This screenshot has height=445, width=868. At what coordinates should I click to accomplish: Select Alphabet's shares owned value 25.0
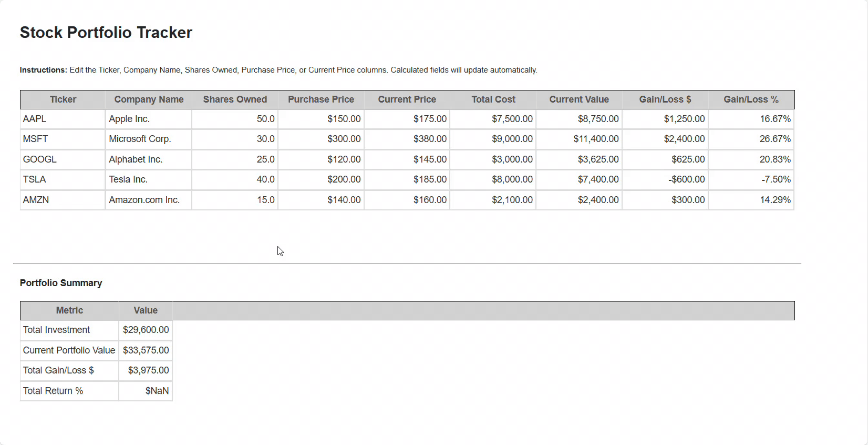coord(235,159)
